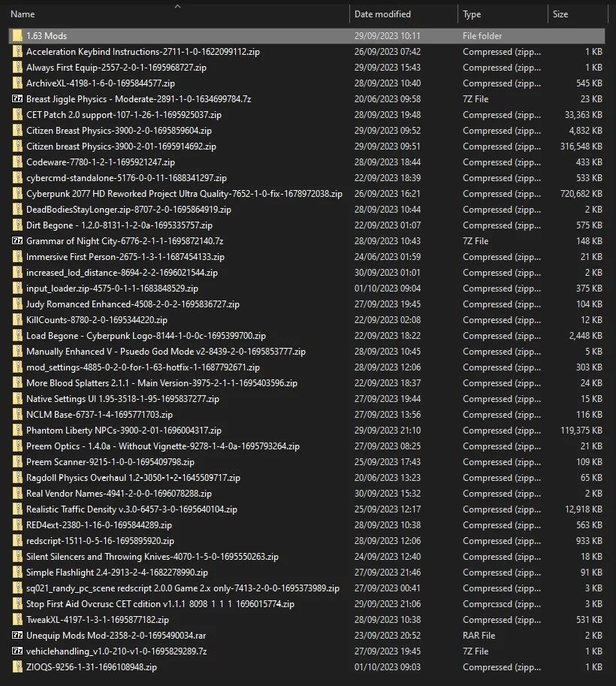The height and width of the screenshot is (686, 616).
Task: Select DeadBodiesStayLonger zip file name
Action: [128, 210]
